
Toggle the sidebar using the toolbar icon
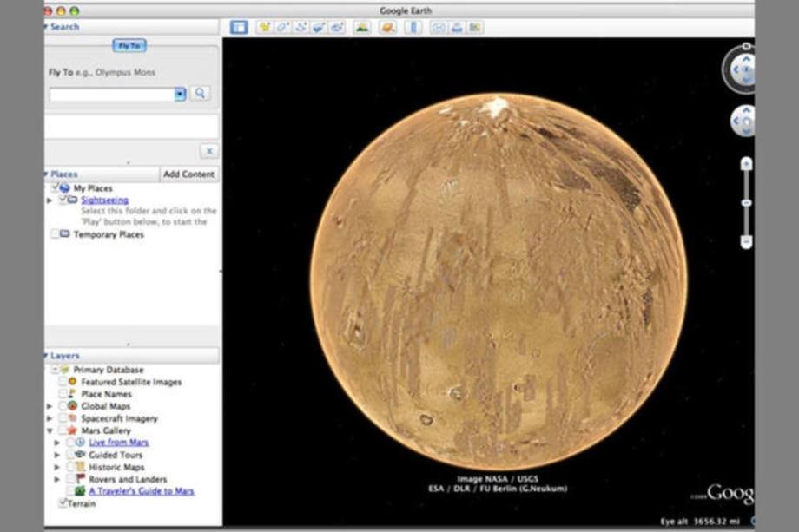pyautogui.click(x=239, y=28)
